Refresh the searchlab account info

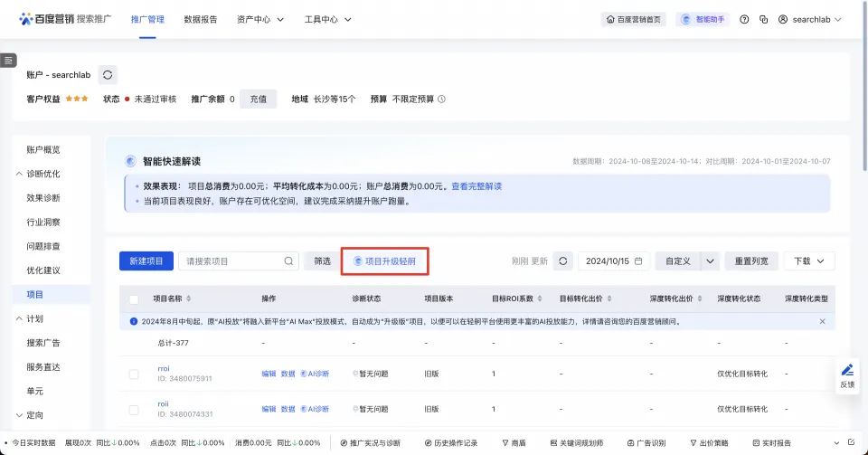(x=108, y=75)
